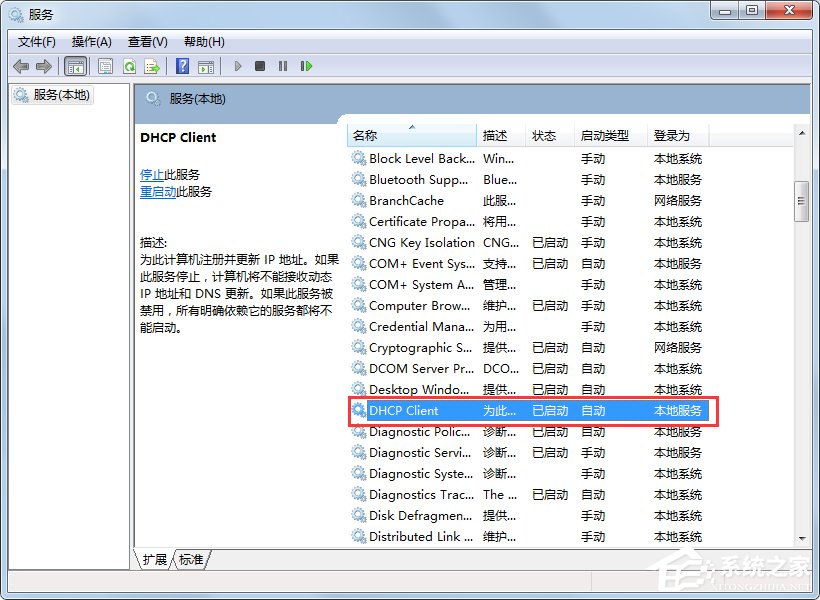Open the 操作(A) menu

coord(92,41)
